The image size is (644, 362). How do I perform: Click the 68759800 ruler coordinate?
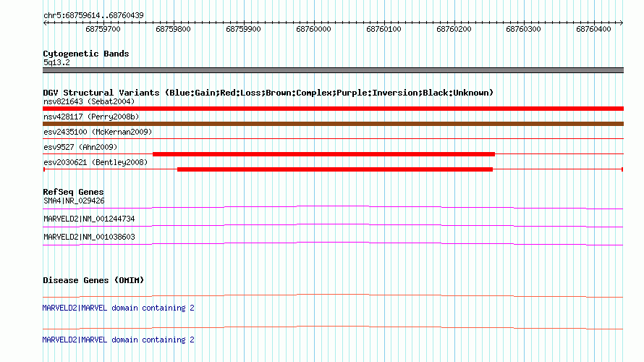click(x=174, y=29)
